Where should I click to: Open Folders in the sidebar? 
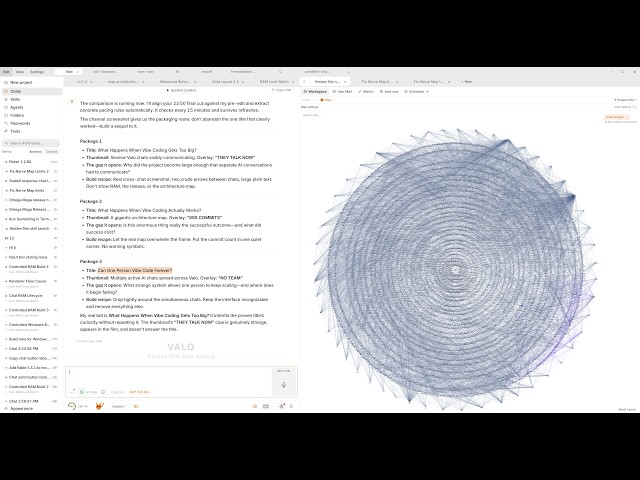pos(17,116)
